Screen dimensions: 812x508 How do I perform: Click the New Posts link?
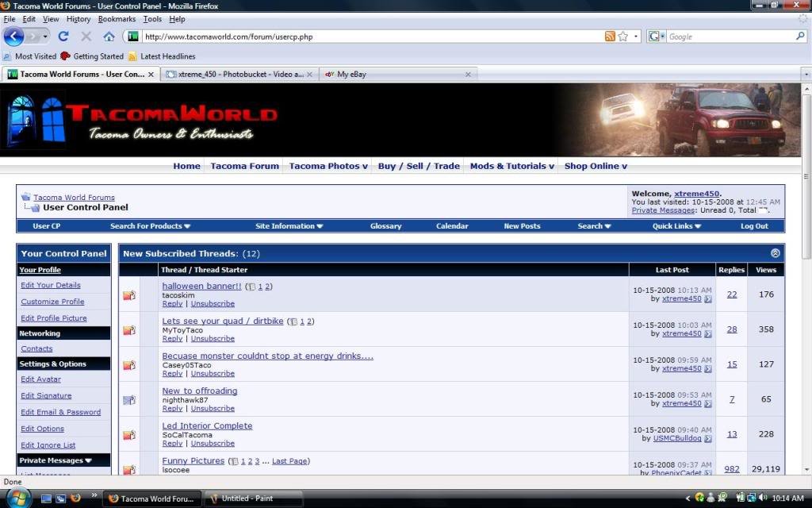click(x=522, y=226)
